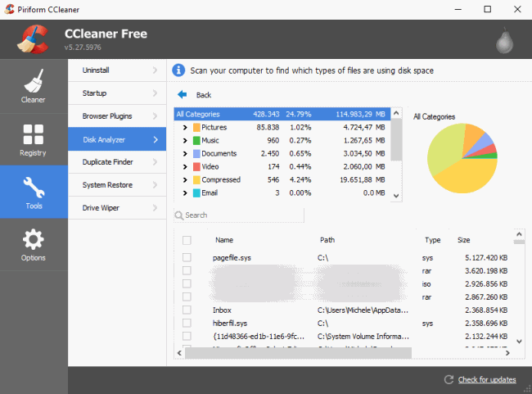Click the search magnifier icon
Image resolution: width=532 pixels, height=394 pixels.
tap(178, 215)
